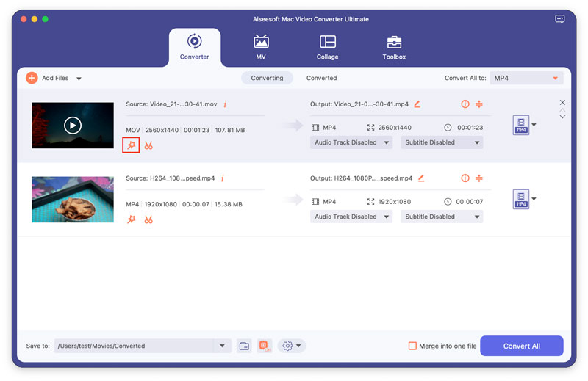Click MP4 format icon for H264_1080P row

521,199
